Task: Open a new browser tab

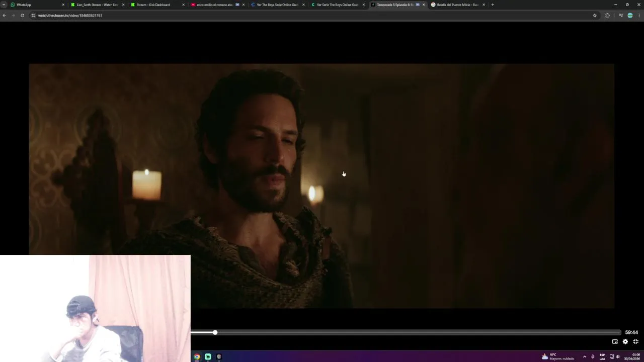Action: point(493,5)
